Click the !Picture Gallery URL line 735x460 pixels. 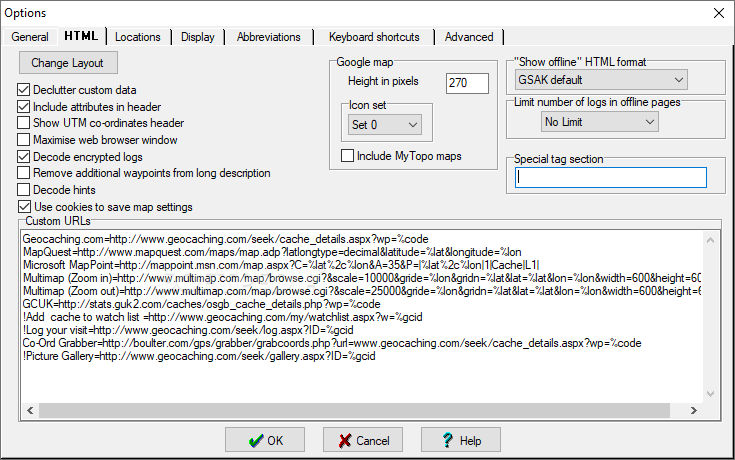tap(199, 356)
